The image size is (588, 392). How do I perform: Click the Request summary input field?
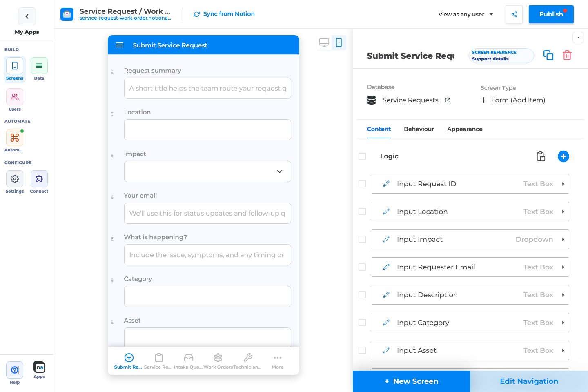207,88
